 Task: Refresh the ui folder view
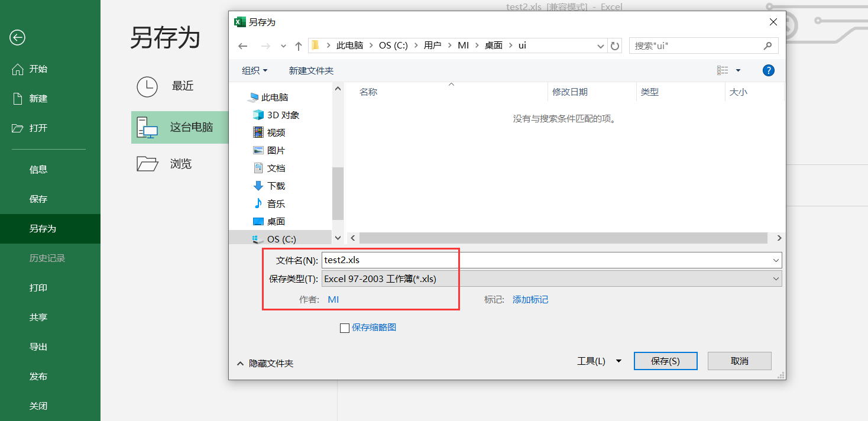coord(615,46)
